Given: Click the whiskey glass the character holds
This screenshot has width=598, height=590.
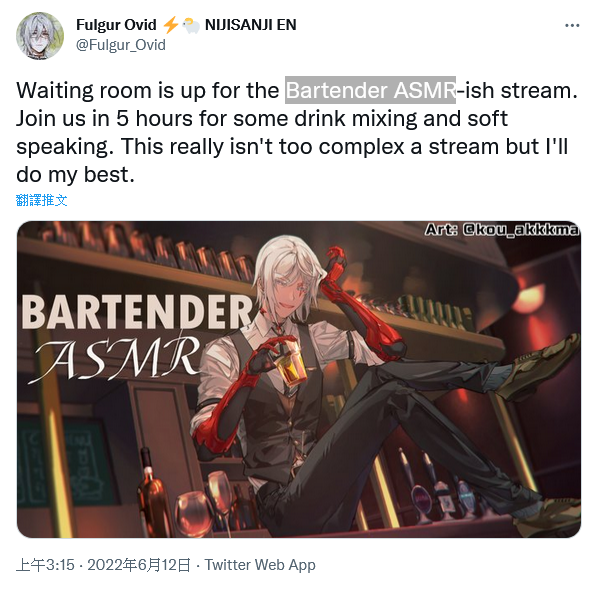Looking at the screenshot, I should [x=290, y=365].
